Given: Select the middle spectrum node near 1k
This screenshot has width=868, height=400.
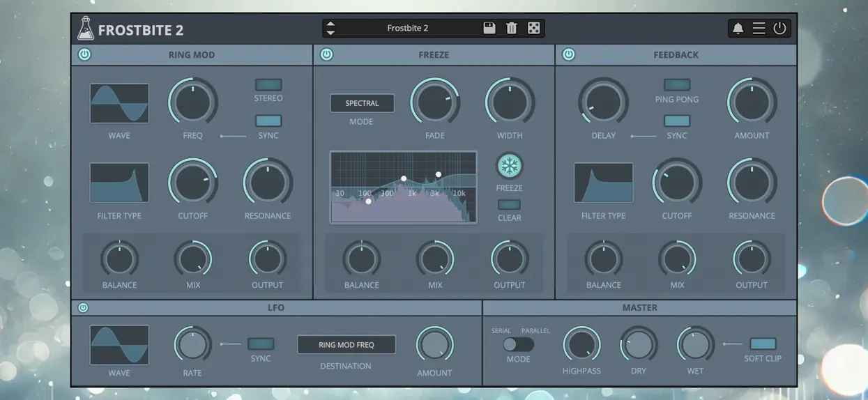Looking at the screenshot, I should (404, 179).
